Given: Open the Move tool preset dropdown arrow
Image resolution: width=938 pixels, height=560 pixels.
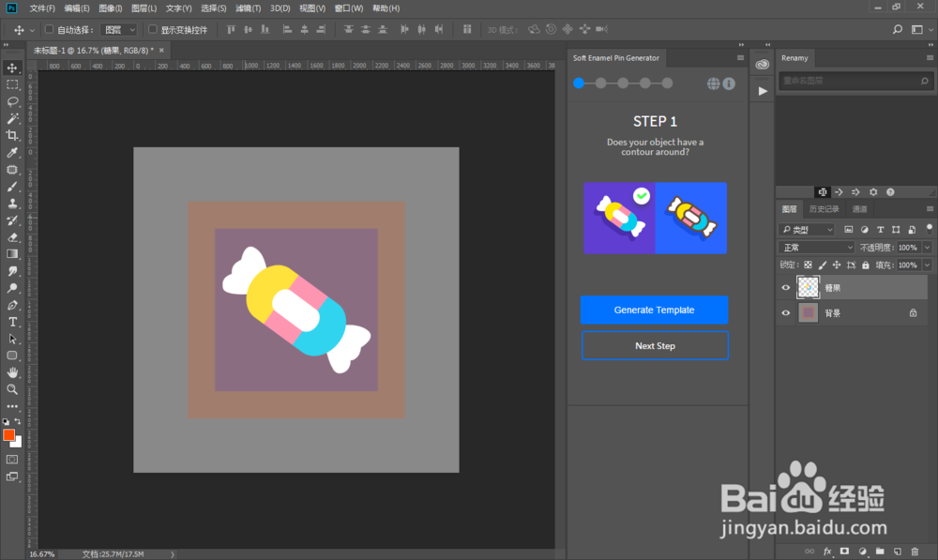Looking at the screenshot, I should [32, 30].
